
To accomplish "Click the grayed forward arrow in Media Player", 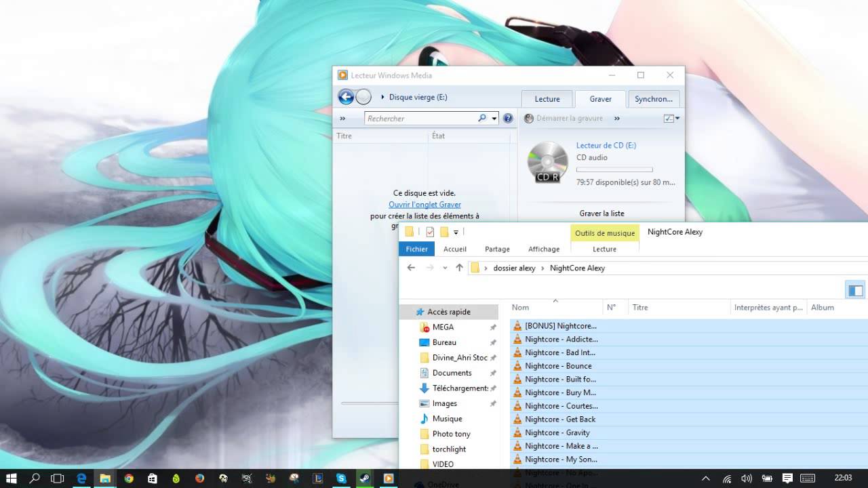I will click(x=364, y=97).
